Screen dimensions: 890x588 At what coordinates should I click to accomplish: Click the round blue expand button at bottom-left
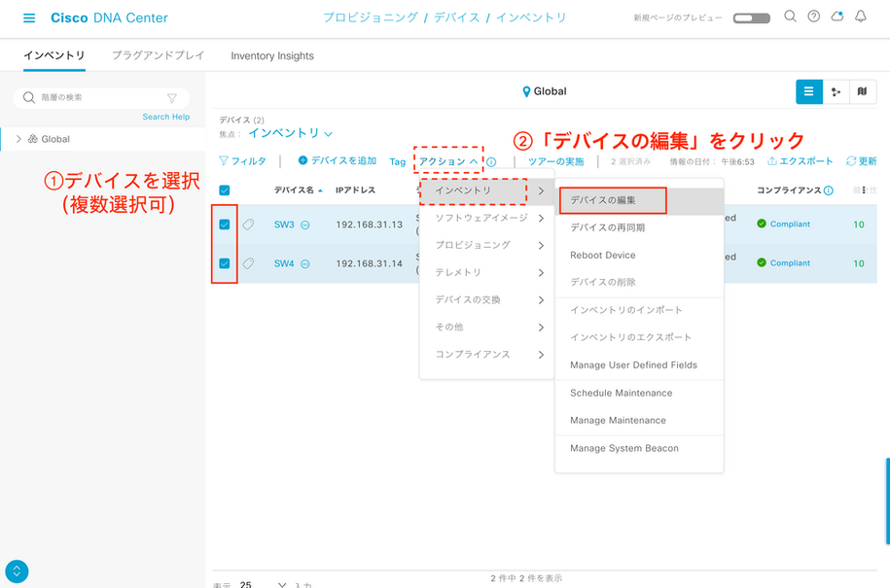pos(17,571)
